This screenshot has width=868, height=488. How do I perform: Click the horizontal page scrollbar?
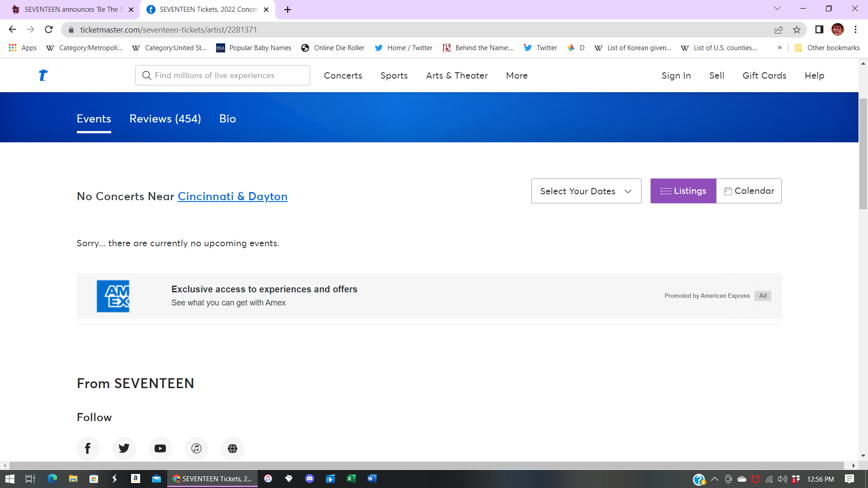pyautogui.click(x=426, y=465)
